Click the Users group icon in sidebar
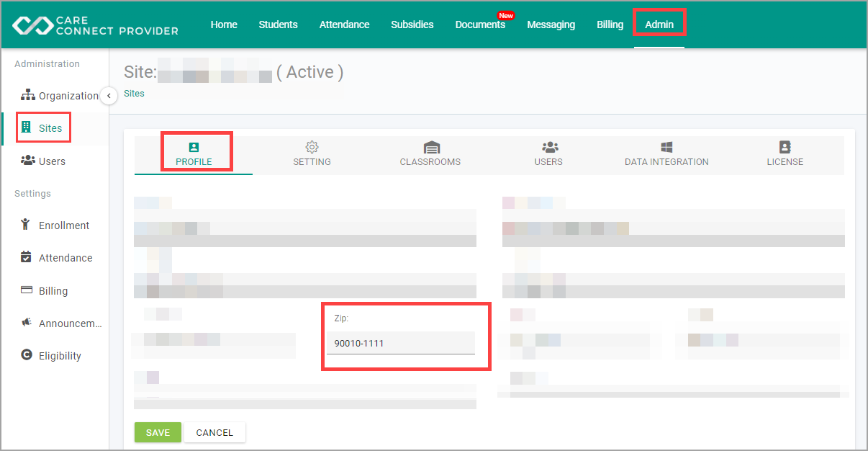This screenshot has height=451, width=868. pos(28,161)
